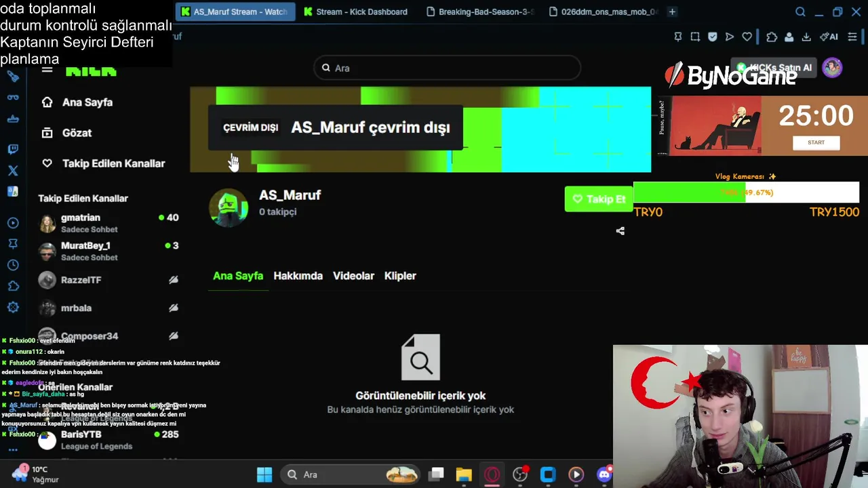Screen dimensions: 868x488
Task: Open RazzelTF followed channel
Action: click(108, 280)
